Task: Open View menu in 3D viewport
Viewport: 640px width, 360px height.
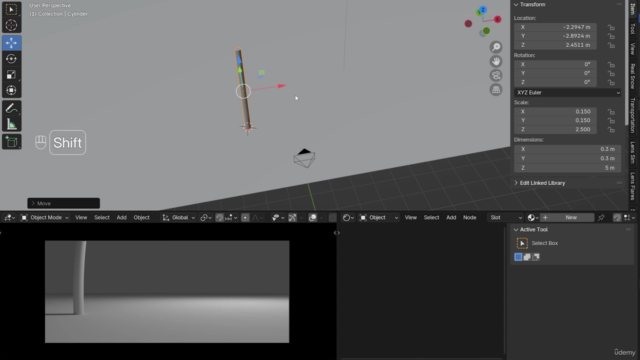Action: 81,218
